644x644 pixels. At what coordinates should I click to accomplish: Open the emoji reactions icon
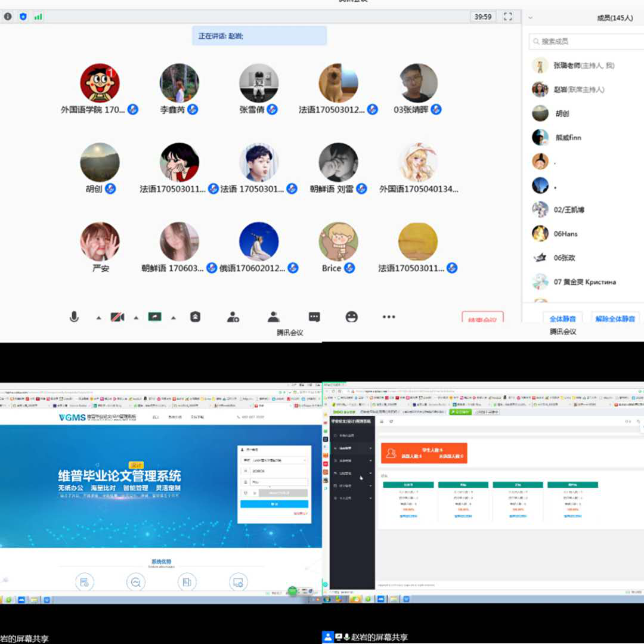coord(352,317)
